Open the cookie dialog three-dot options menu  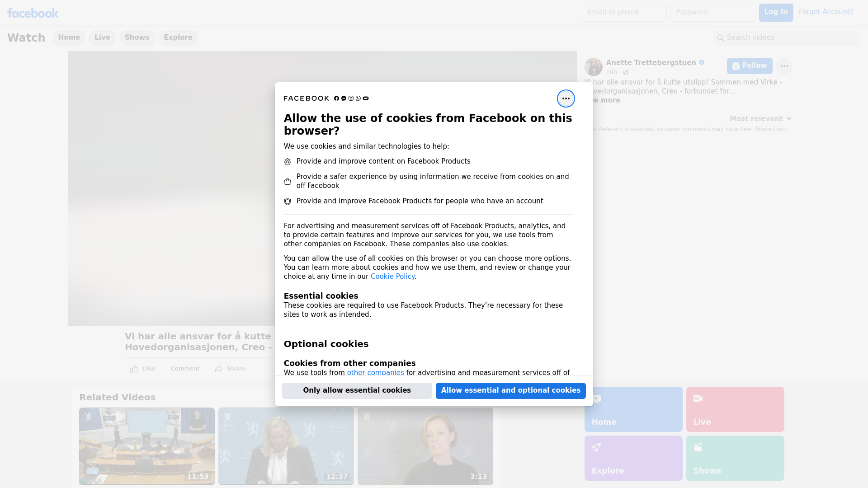point(566,99)
